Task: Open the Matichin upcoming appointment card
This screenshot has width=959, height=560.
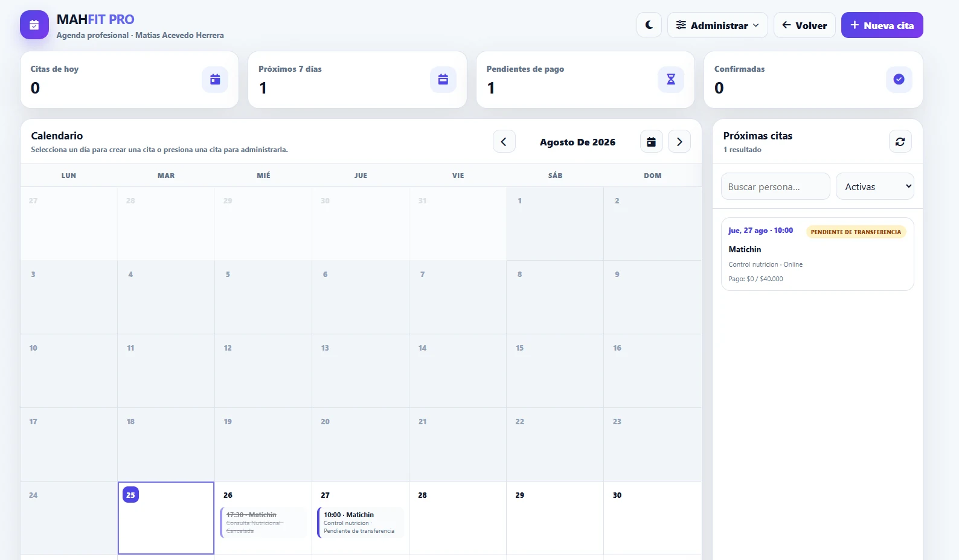Action: coord(818,254)
